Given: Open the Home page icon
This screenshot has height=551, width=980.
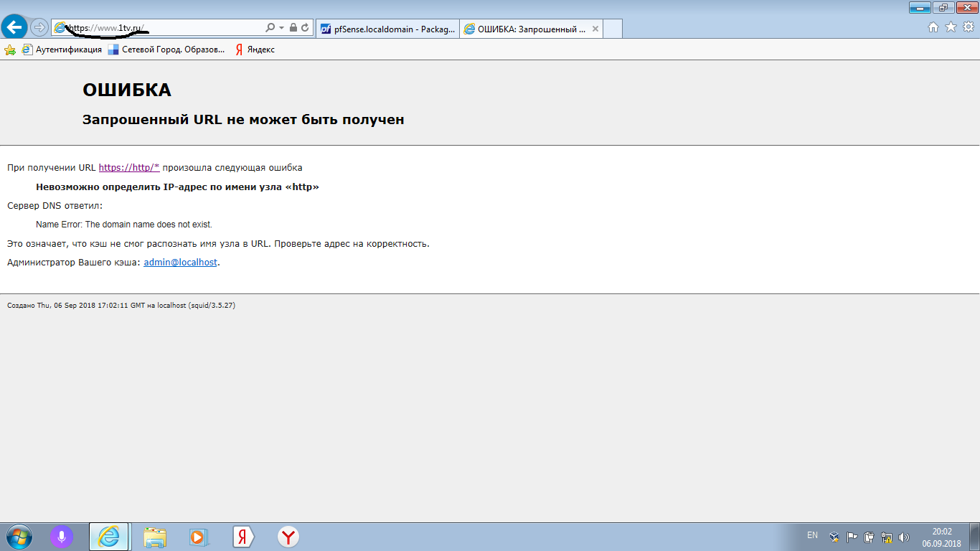Looking at the screenshot, I should (x=933, y=27).
